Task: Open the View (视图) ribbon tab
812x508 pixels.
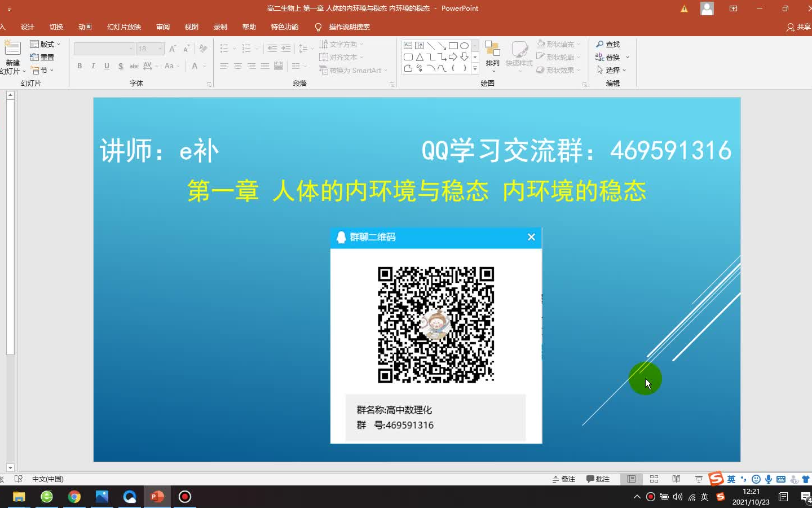Action: click(192, 27)
